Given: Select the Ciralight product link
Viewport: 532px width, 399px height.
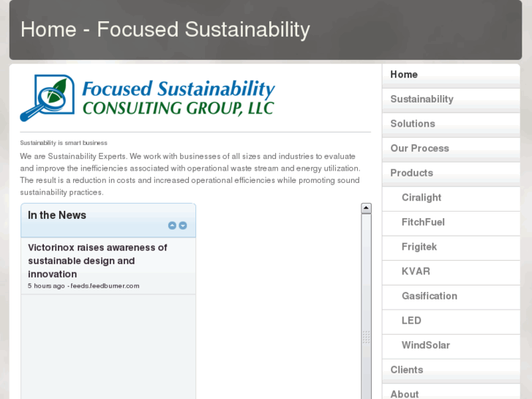Looking at the screenshot, I should [x=422, y=198].
